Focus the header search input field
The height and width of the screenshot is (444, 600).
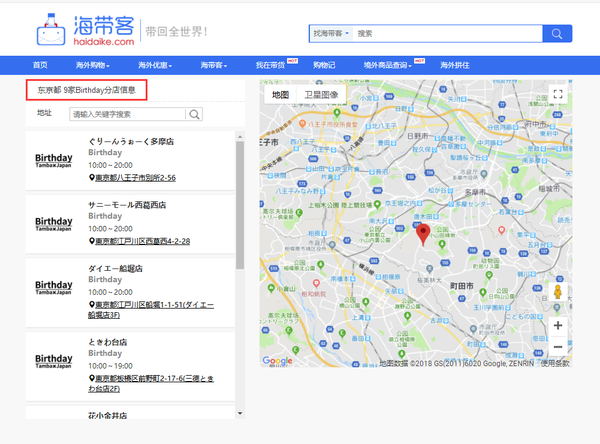point(447,34)
